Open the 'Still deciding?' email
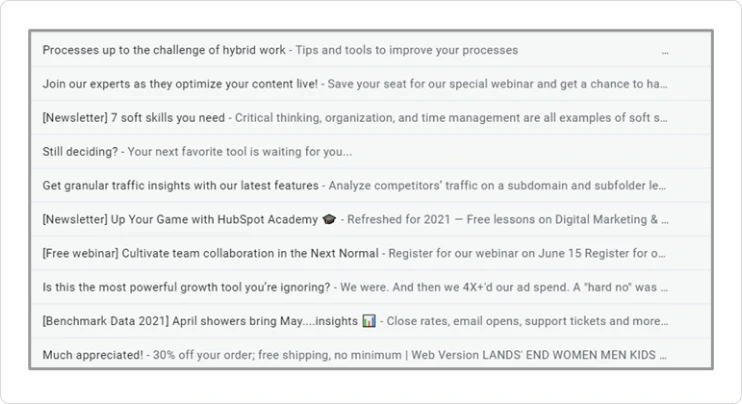Image resolution: width=742 pixels, height=404 pixels. (x=371, y=151)
